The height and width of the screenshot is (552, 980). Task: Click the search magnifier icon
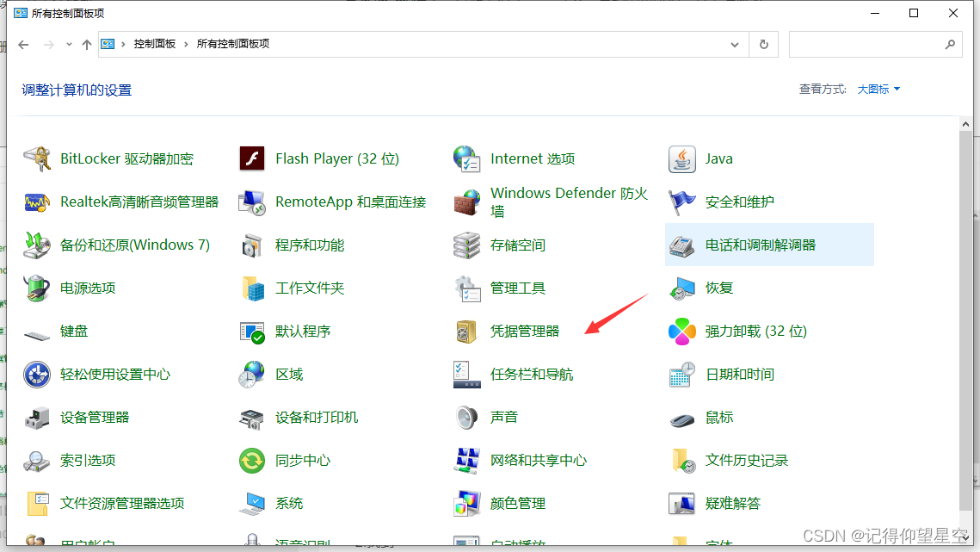click(950, 45)
